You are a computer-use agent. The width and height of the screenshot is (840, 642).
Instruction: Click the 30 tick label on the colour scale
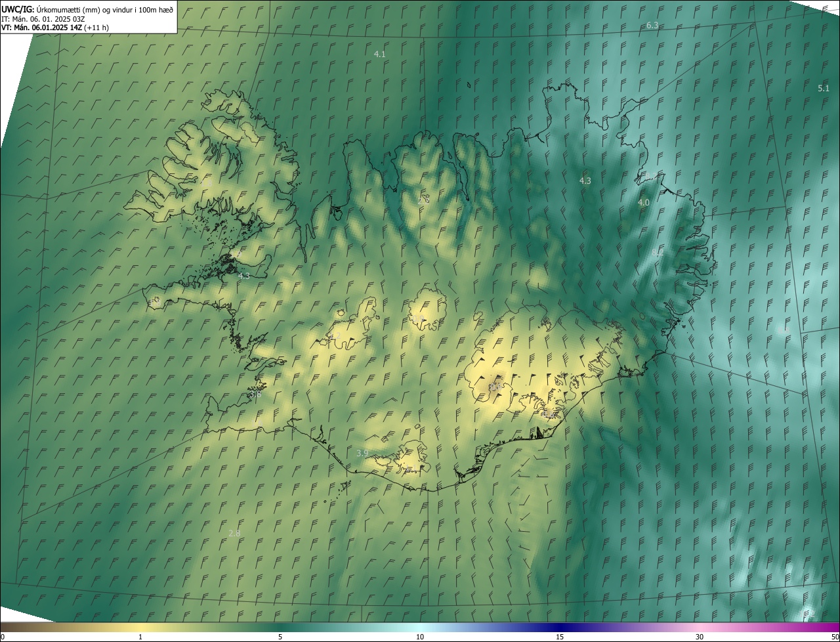pyautogui.click(x=700, y=637)
